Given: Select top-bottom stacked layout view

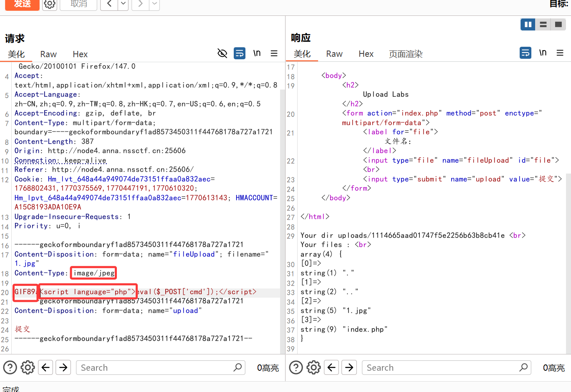Looking at the screenshot, I should [543, 25].
